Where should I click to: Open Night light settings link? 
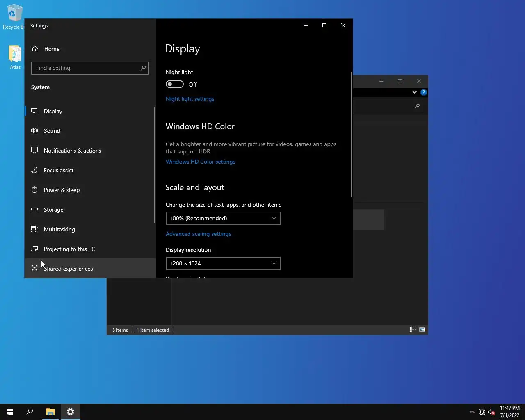pyautogui.click(x=190, y=99)
